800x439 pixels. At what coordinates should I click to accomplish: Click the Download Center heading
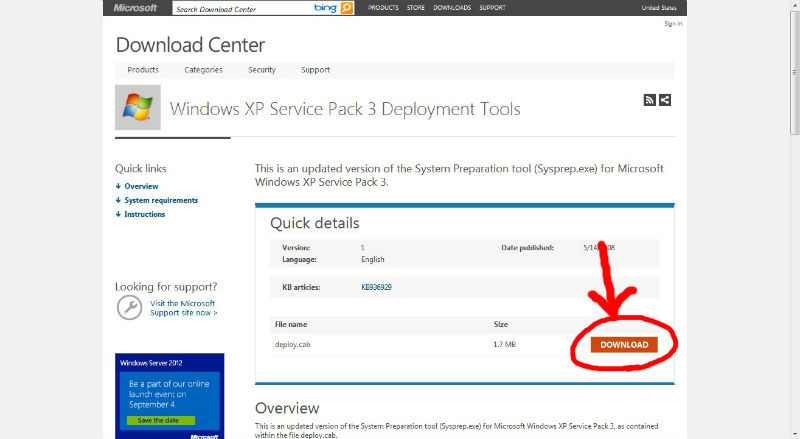190,45
